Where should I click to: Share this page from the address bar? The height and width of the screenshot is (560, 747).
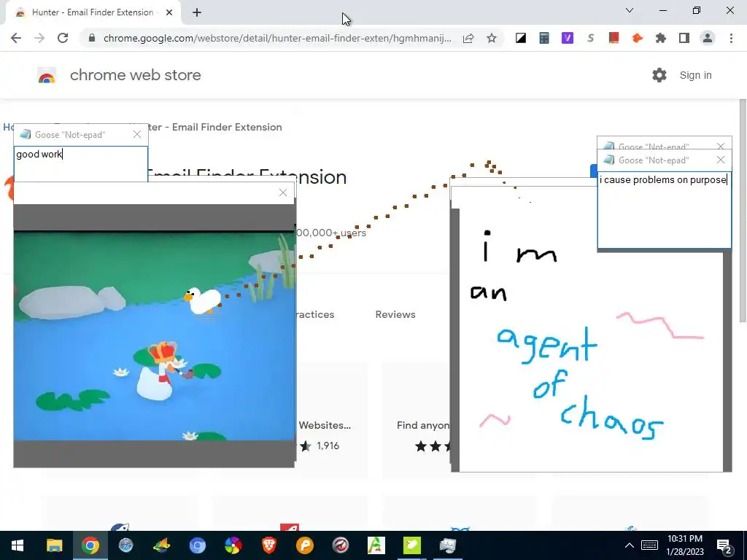pyautogui.click(x=468, y=38)
